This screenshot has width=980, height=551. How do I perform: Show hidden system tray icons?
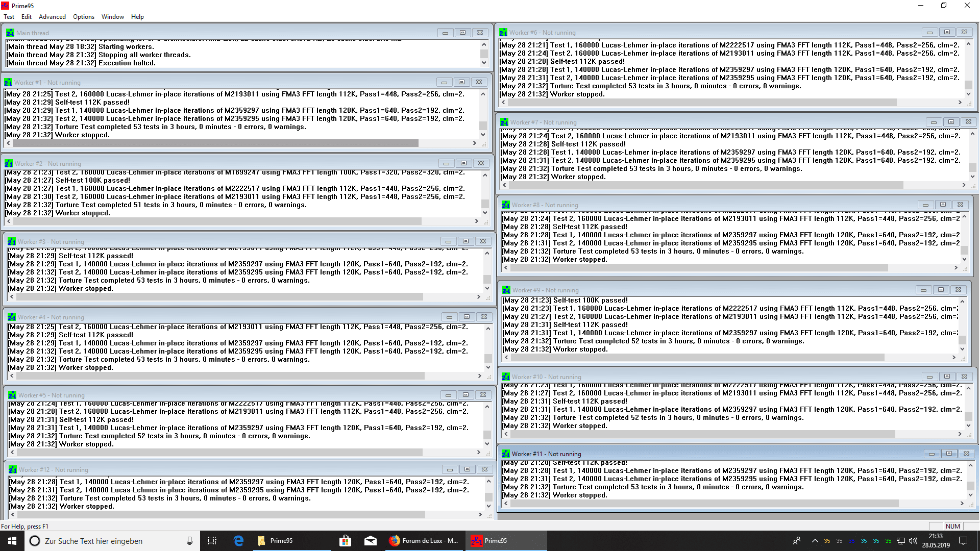(815, 541)
